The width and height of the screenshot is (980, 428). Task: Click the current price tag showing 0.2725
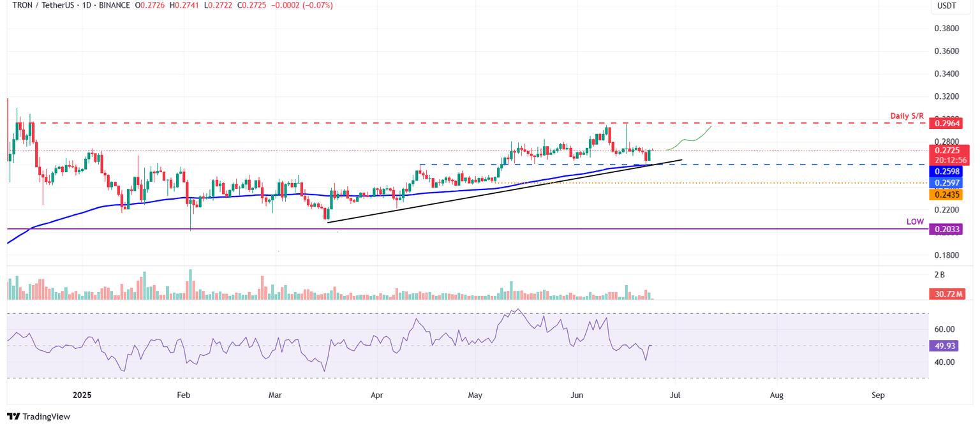click(x=947, y=151)
